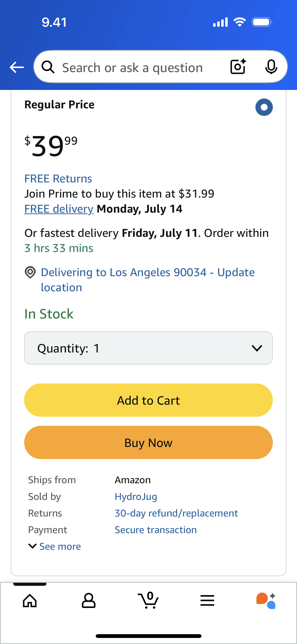
Task: Click Add to Cart button
Action: [x=148, y=400]
